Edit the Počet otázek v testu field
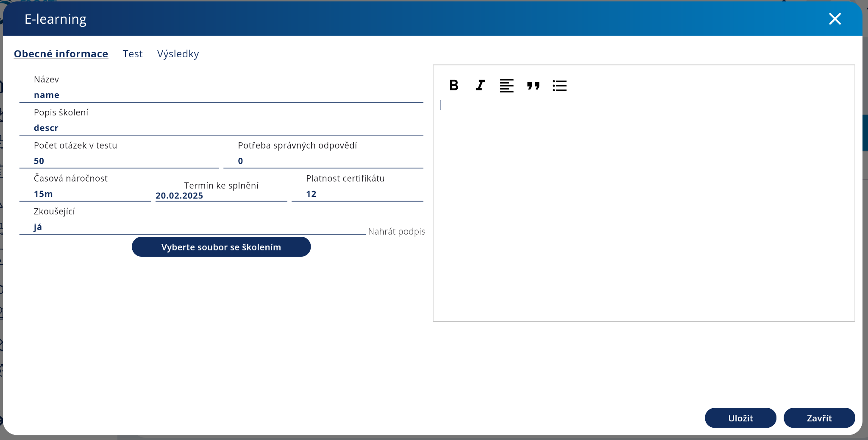Image resolution: width=868 pixels, height=440 pixels. tap(120, 161)
